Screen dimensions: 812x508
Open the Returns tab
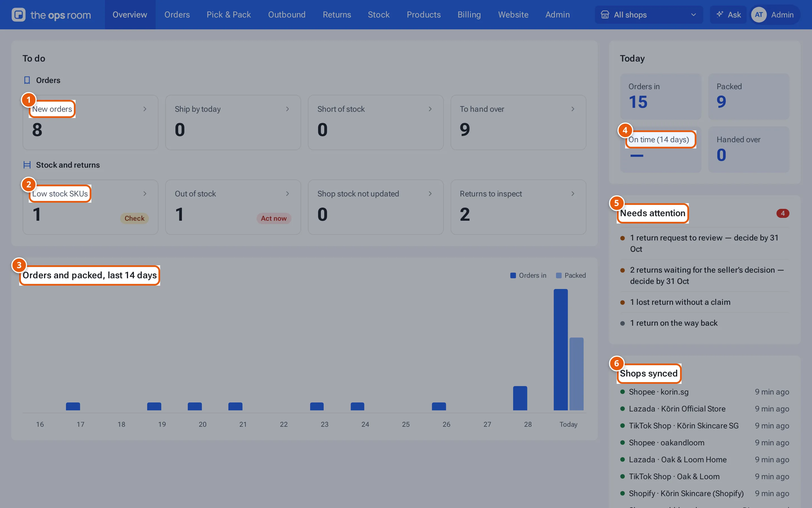[337, 15]
